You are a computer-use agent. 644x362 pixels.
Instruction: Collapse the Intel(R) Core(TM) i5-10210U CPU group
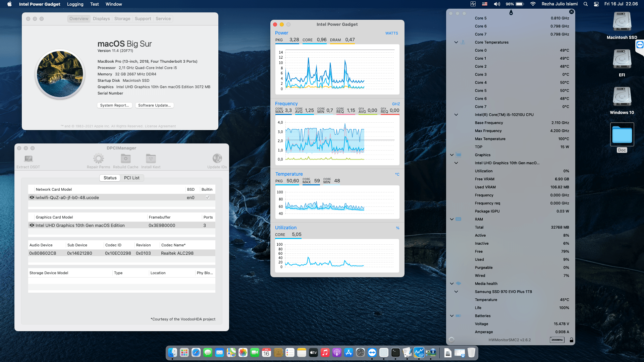[x=456, y=115]
